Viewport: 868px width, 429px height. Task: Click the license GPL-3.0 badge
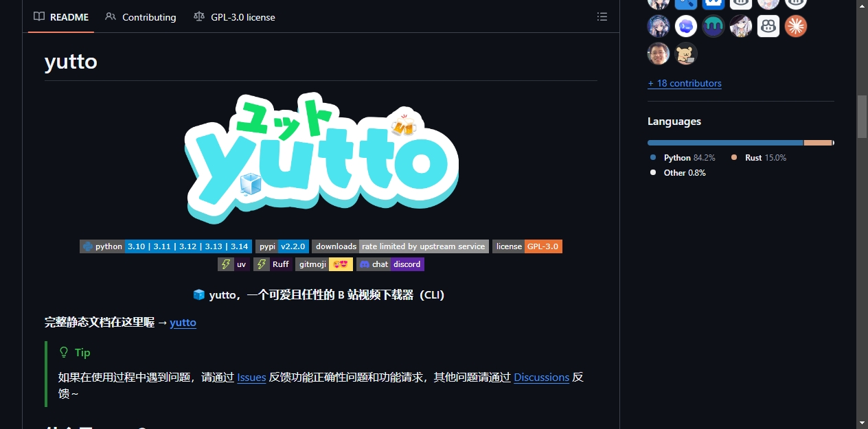coord(527,246)
